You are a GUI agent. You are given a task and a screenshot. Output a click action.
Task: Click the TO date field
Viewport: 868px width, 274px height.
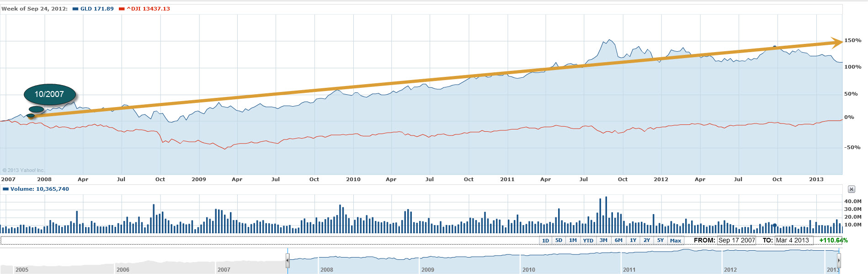(793, 240)
